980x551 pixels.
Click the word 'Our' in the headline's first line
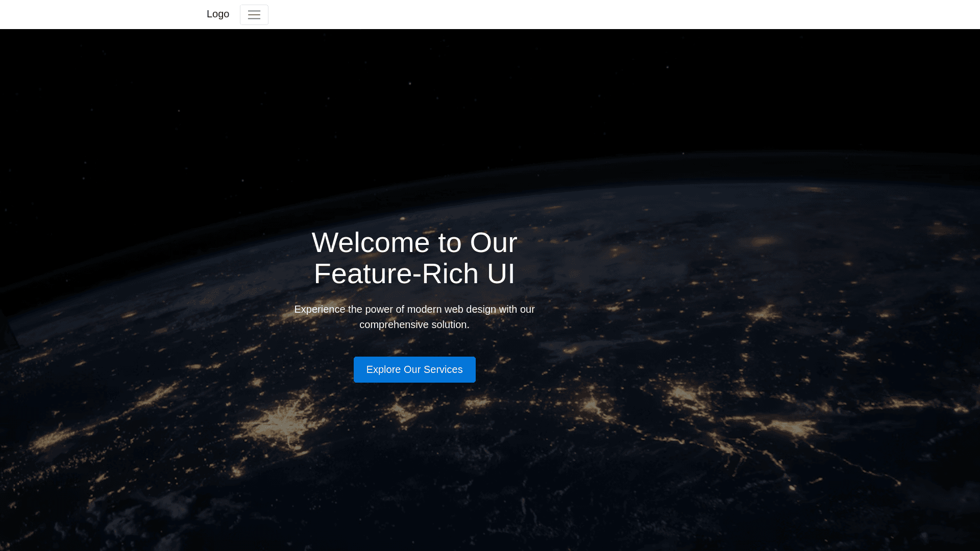tap(493, 243)
